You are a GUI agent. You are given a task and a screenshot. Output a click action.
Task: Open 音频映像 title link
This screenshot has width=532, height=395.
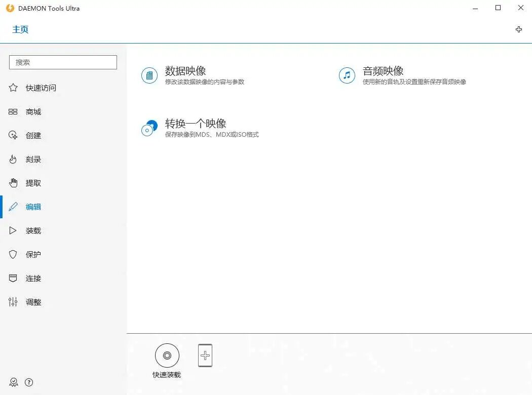(x=383, y=71)
